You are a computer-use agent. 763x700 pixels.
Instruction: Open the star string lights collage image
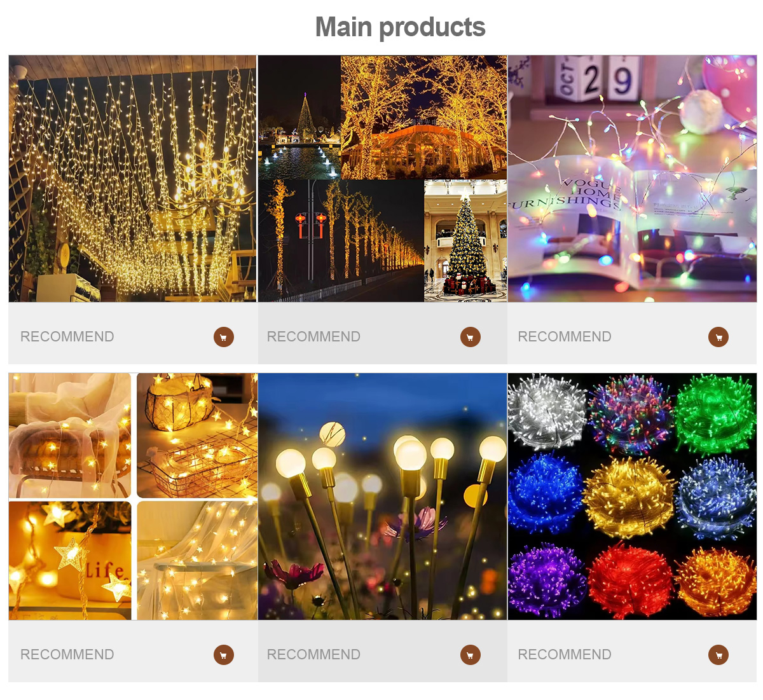[133, 497]
